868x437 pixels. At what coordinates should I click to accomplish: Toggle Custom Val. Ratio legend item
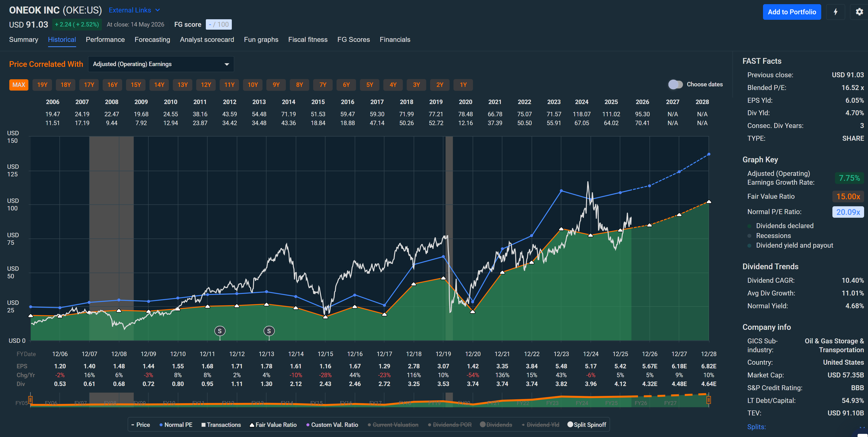[332, 425]
